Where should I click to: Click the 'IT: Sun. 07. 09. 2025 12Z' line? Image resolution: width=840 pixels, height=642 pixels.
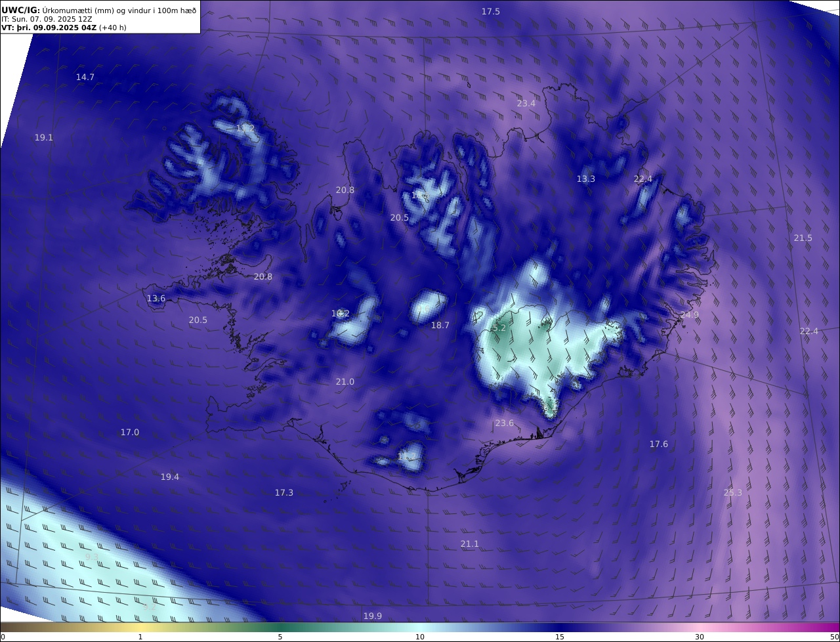(x=47, y=19)
